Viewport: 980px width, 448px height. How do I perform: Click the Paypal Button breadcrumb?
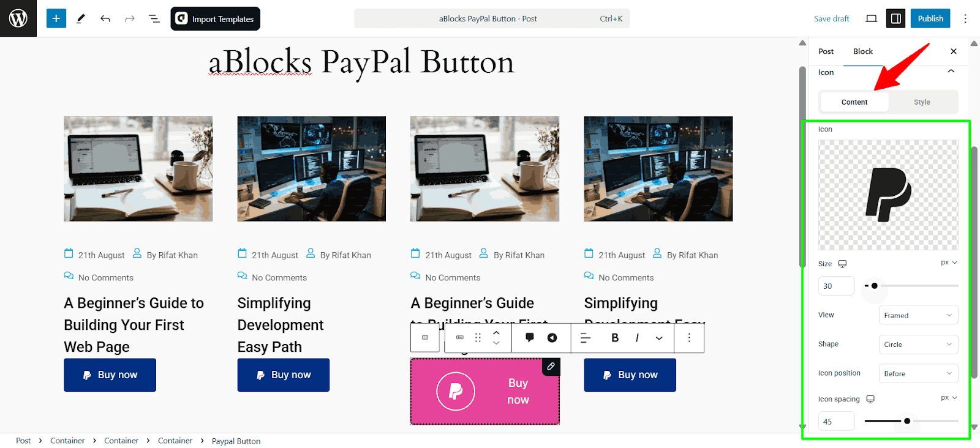[x=236, y=441]
